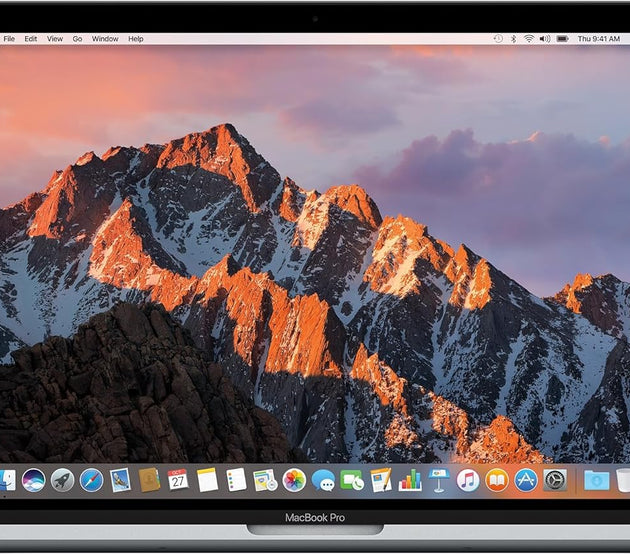Image resolution: width=630 pixels, height=555 pixels.
Task: Open Notes app in Dock
Action: (x=207, y=480)
